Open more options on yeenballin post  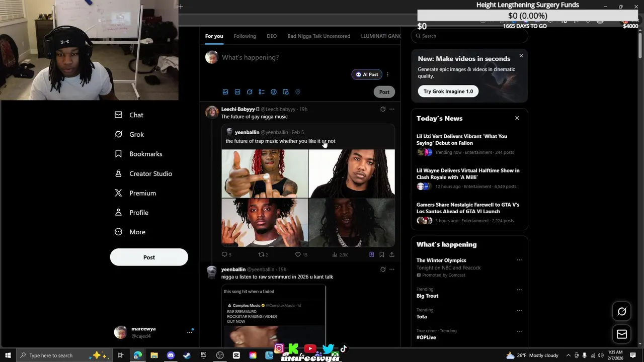[392, 269]
